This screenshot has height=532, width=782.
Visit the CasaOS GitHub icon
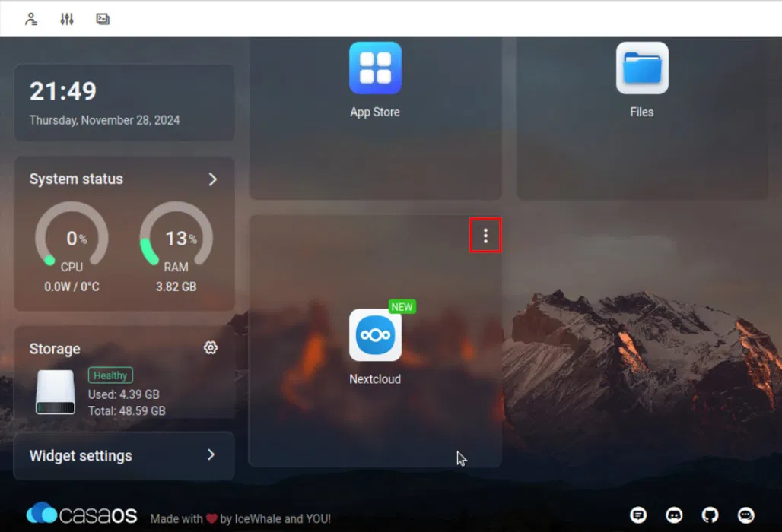pos(709,515)
